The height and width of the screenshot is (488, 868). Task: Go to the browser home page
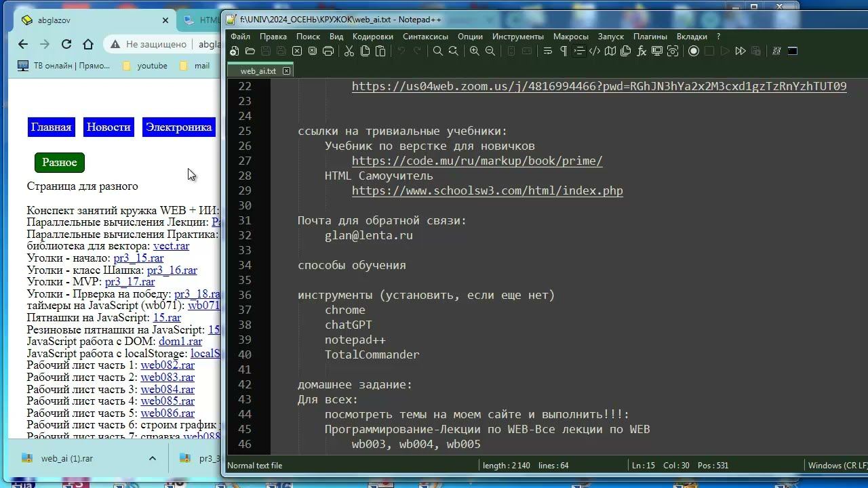88,44
